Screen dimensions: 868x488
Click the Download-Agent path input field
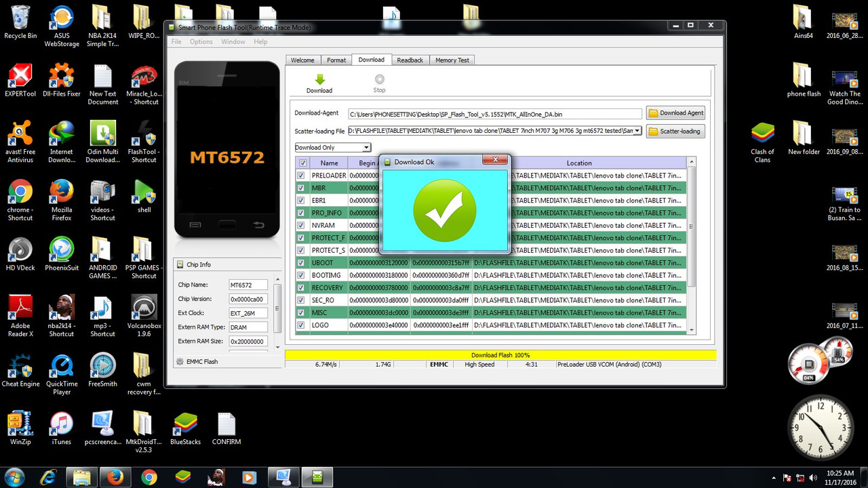pyautogui.click(x=495, y=114)
